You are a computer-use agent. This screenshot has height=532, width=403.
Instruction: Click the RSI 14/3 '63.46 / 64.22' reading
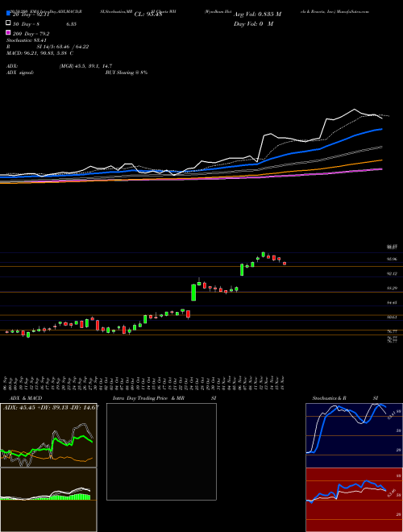tap(73, 47)
